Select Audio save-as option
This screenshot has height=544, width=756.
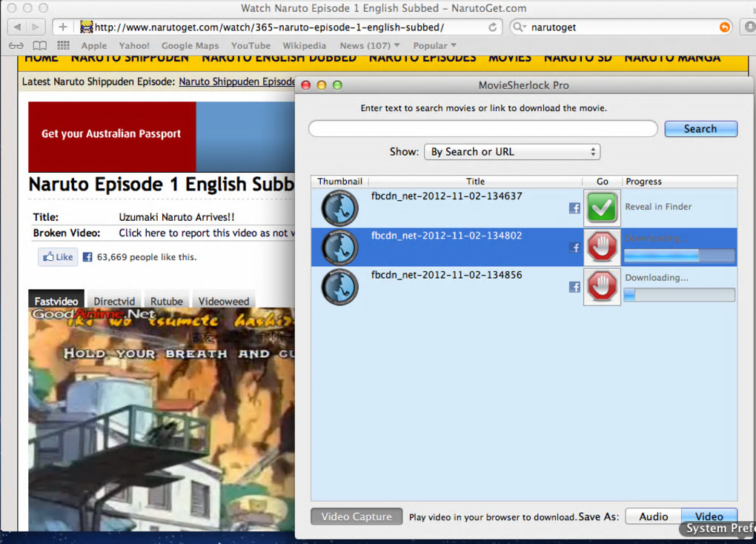tap(653, 517)
